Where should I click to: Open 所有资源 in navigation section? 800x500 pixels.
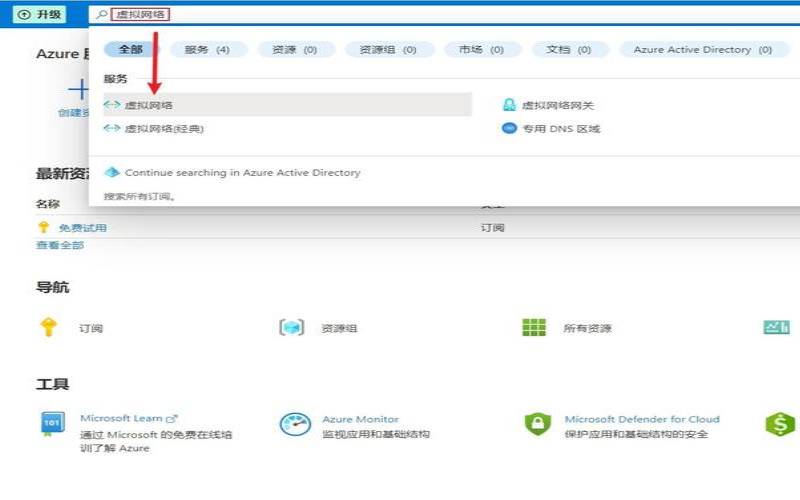587,328
